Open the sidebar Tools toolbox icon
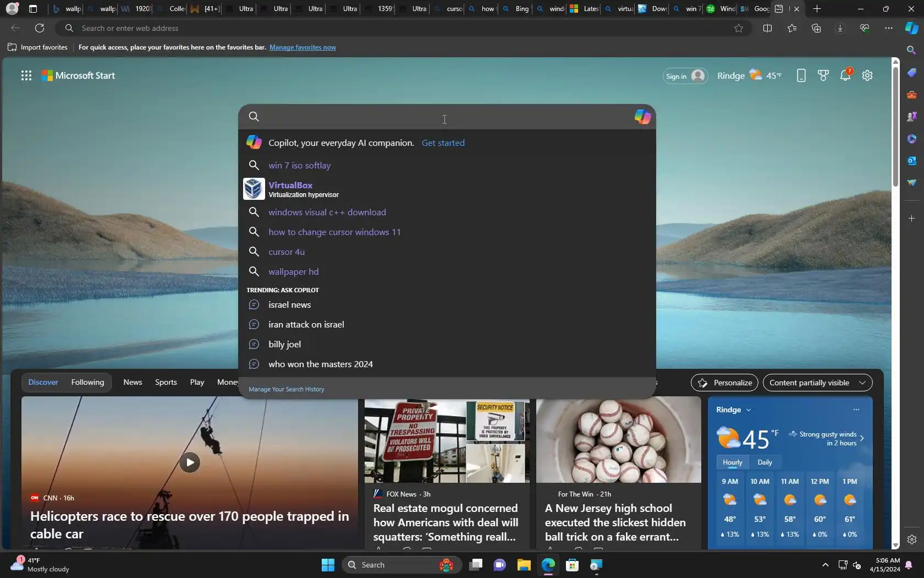 (912, 95)
